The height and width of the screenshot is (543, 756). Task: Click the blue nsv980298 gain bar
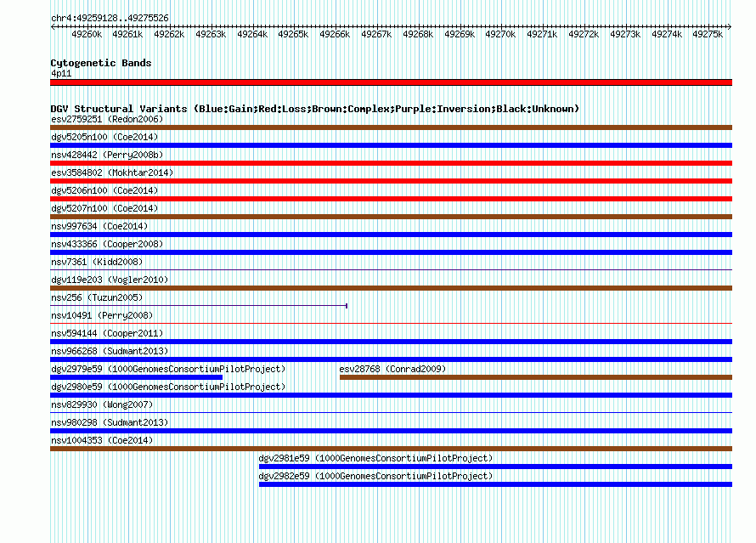click(x=391, y=431)
